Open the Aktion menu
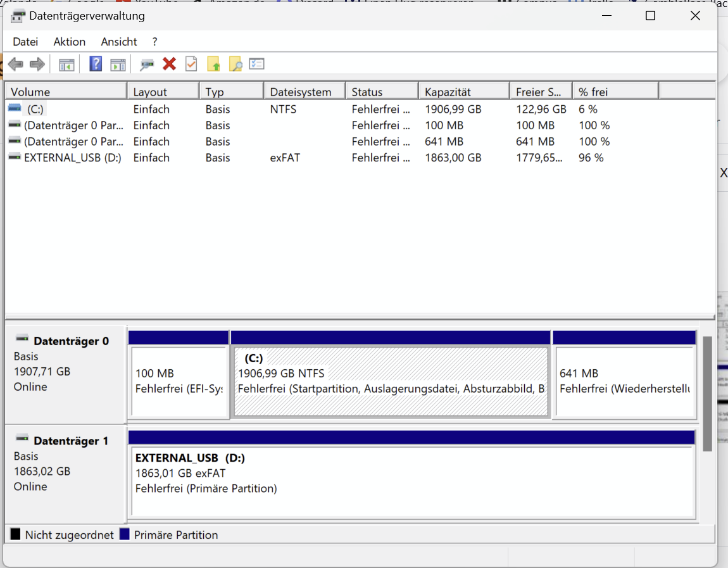 click(x=69, y=42)
